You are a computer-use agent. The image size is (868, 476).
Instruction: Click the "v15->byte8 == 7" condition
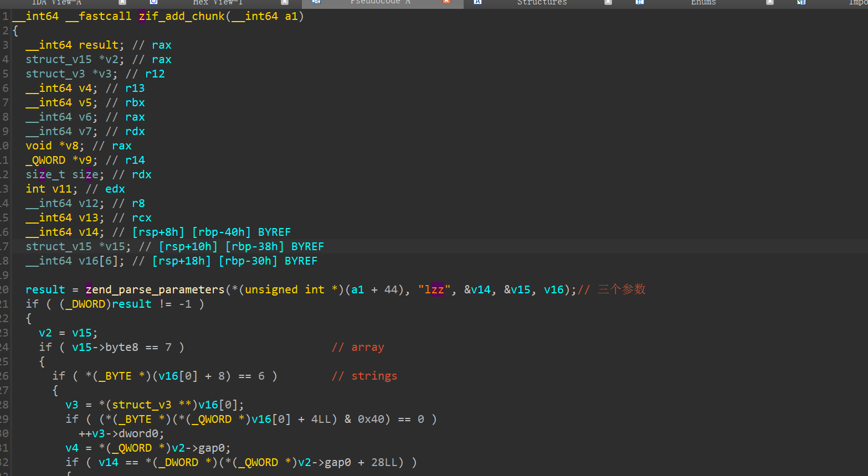click(x=122, y=347)
